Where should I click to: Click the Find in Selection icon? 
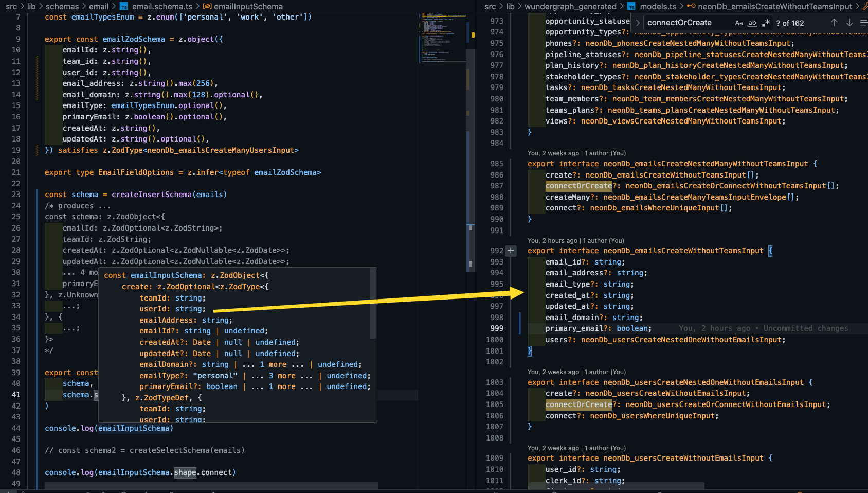click(863, 23)
